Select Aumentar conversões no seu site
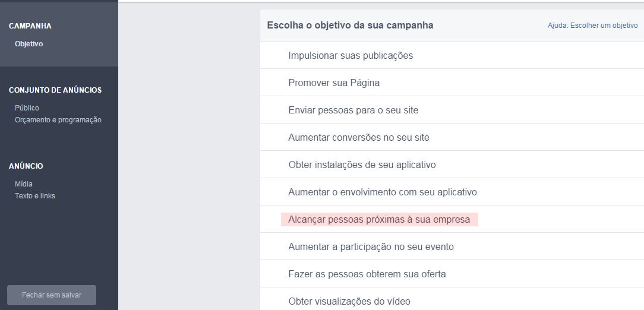 pyautogui.click(x=358, y=138)
